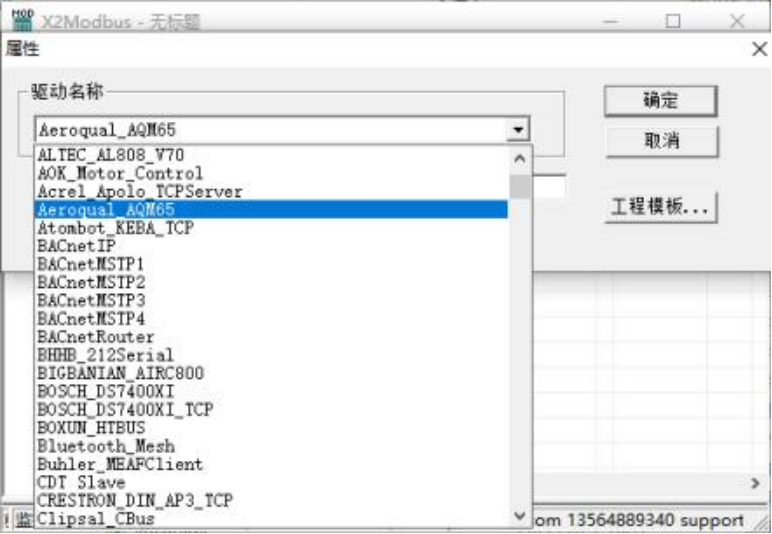The height and width of the screenshot is (534, 772).
Task: Select BACnetIP driver
Action: (272, 246)
